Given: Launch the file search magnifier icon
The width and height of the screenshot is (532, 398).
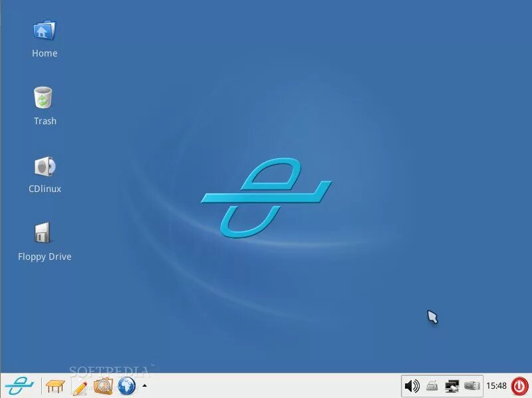Looking at the screenshot, I should pyautogui.click(x=103, y=386).
